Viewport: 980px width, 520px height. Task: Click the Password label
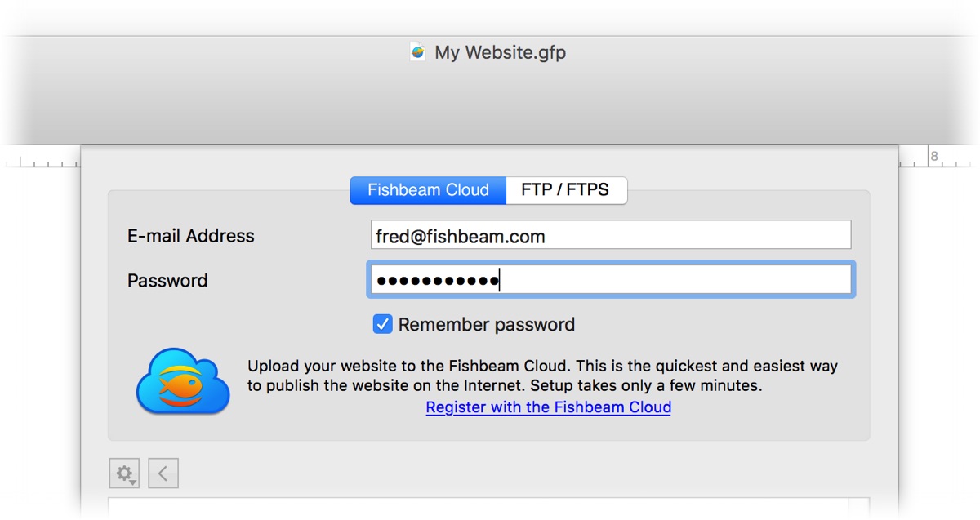[167, 280]
